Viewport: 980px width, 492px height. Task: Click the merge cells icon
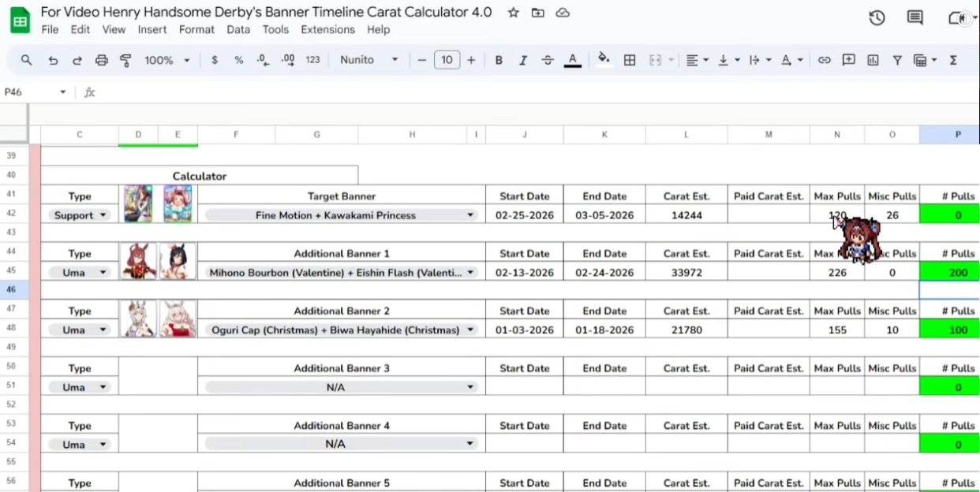point(655,60)
